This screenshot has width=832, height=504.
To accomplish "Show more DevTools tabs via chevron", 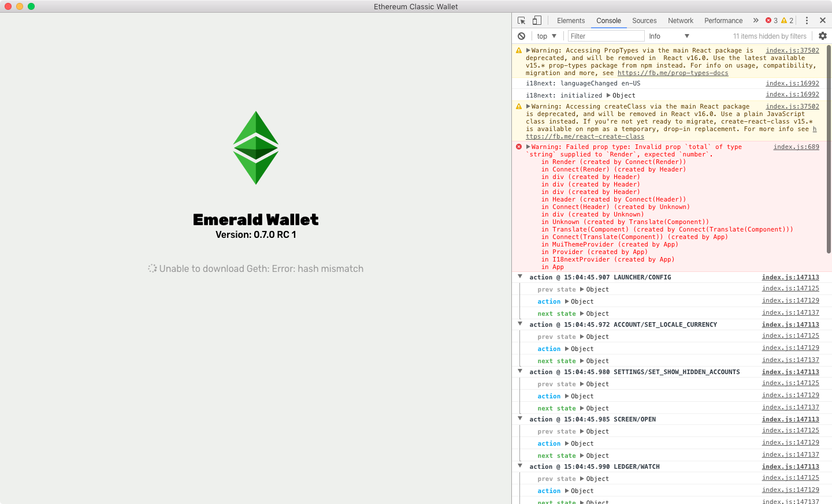I will [755, 20].
